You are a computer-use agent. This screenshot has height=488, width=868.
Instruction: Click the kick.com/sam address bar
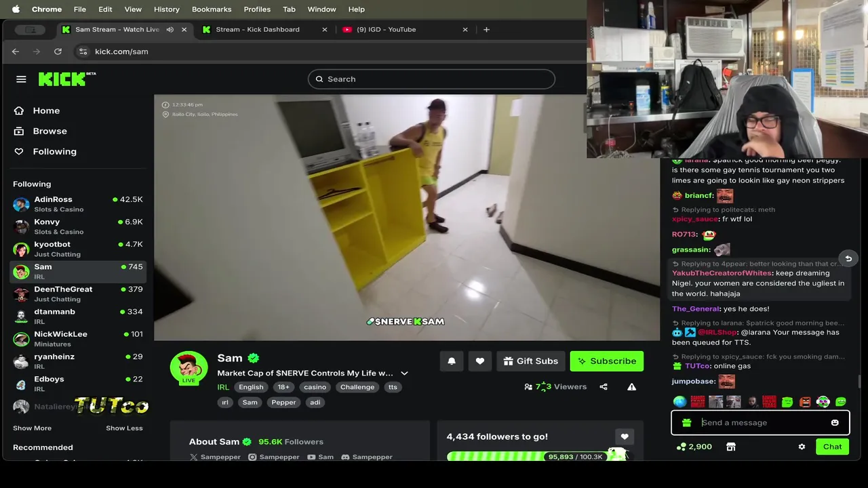(121, 52)
